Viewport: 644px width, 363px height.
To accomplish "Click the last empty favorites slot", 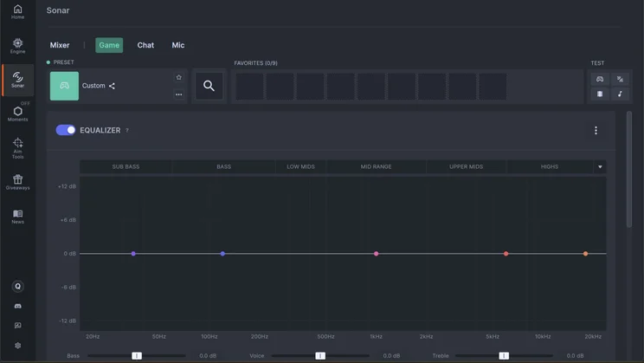I will coord(493,87).
